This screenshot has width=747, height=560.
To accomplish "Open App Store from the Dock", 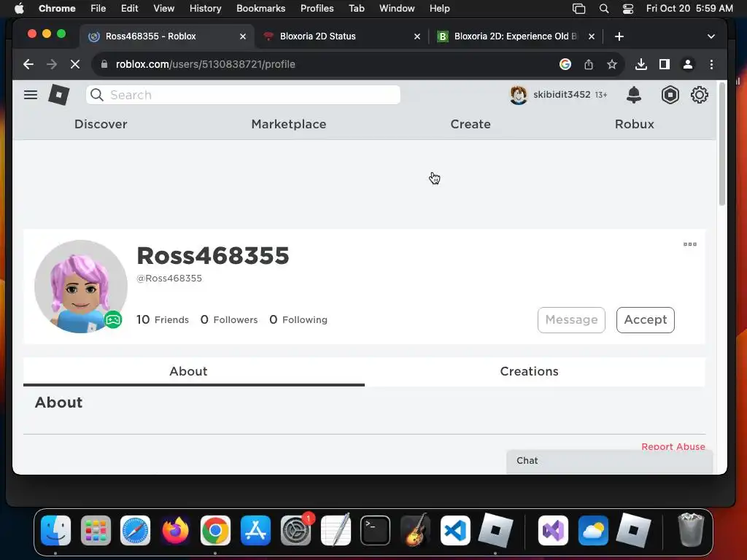I will [x=255, y=530].
